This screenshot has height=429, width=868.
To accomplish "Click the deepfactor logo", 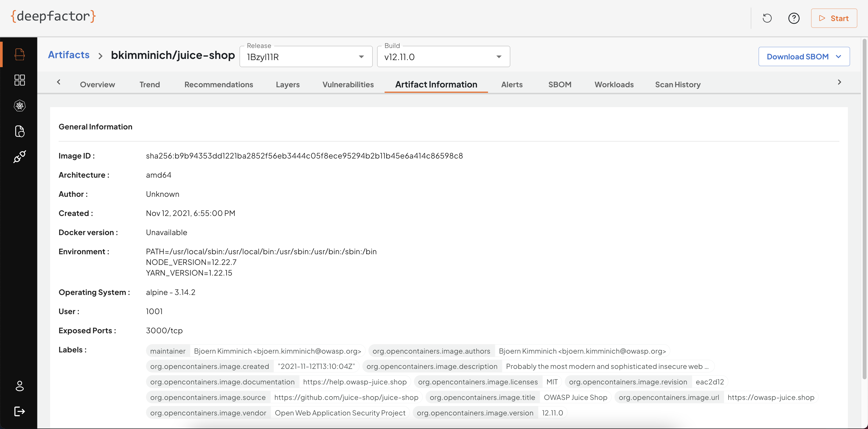I will click(x=53, y=16).
